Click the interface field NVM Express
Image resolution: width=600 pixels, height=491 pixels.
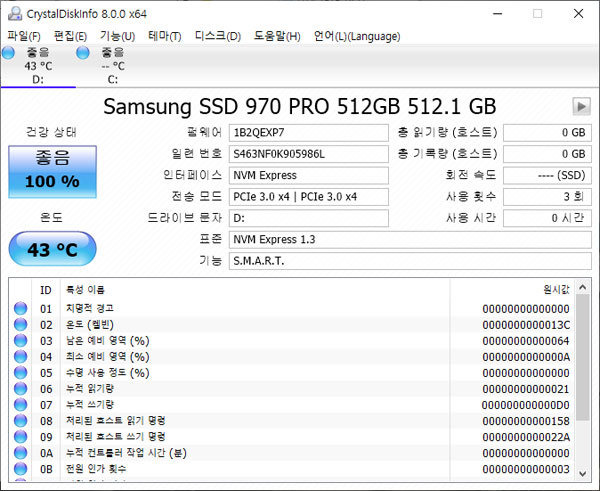[x=309, y=175]
